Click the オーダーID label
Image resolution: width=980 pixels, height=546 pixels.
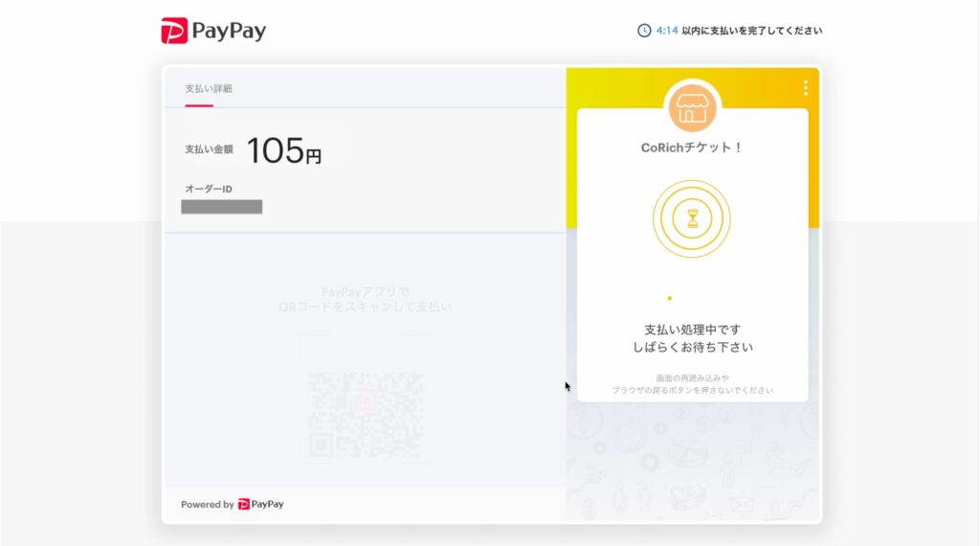pos(209,189)
